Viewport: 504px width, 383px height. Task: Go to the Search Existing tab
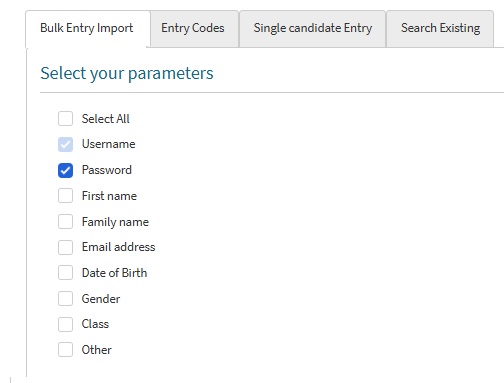440,29
